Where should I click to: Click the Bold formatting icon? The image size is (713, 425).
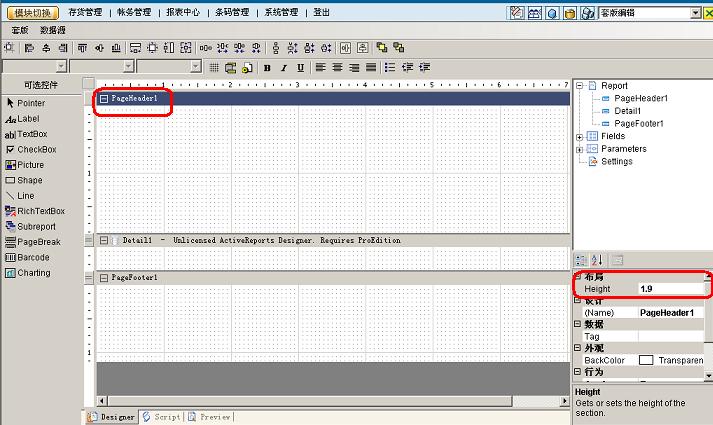268,67
